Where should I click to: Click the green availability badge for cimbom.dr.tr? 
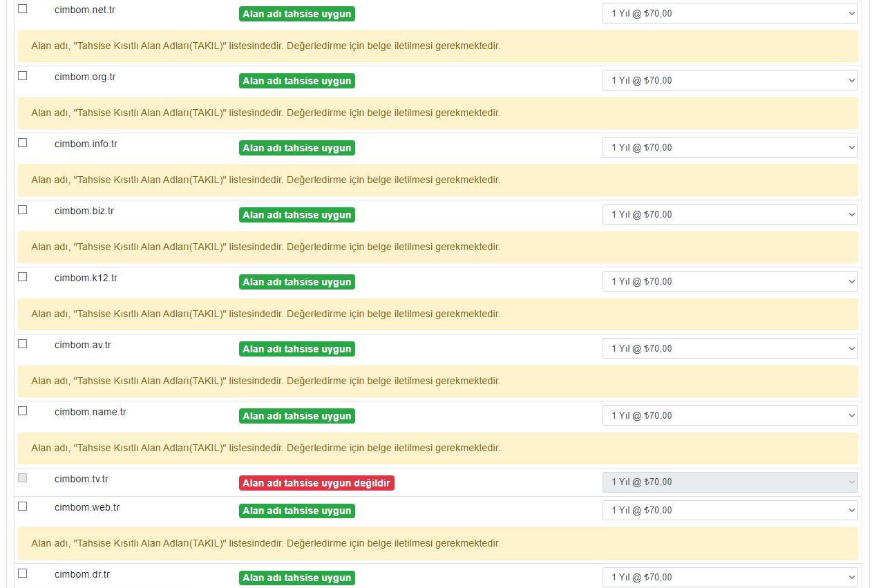point(297,578)
